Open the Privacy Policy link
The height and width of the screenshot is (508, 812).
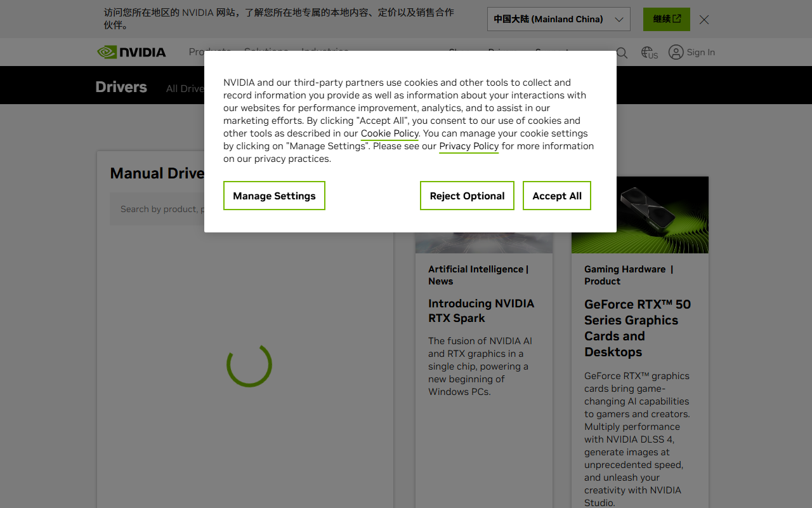pos(469,146)
